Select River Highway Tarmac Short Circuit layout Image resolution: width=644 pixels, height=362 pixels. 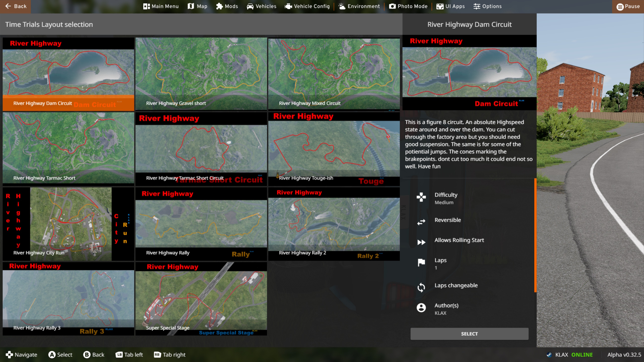coord(201,149)
